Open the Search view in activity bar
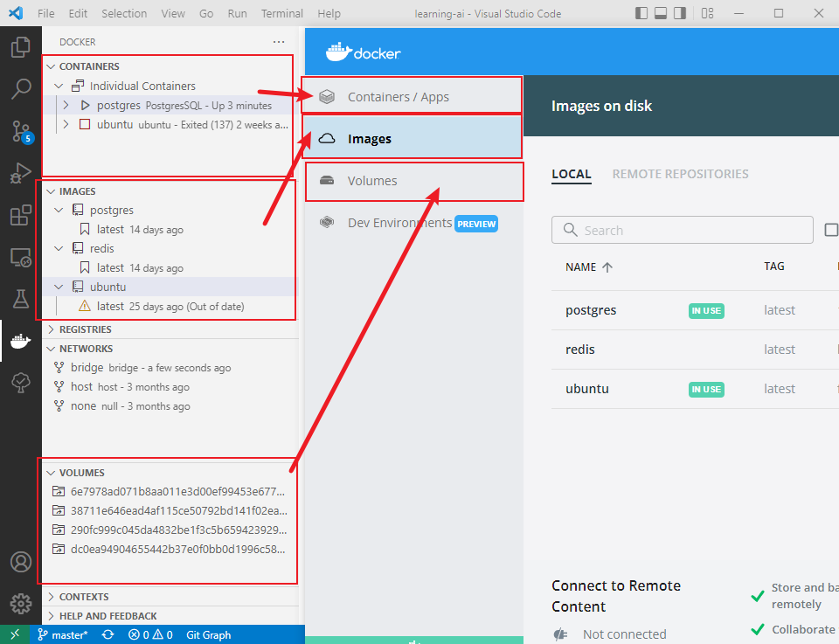The image size is (839, 644). click(x=20, y=89)
